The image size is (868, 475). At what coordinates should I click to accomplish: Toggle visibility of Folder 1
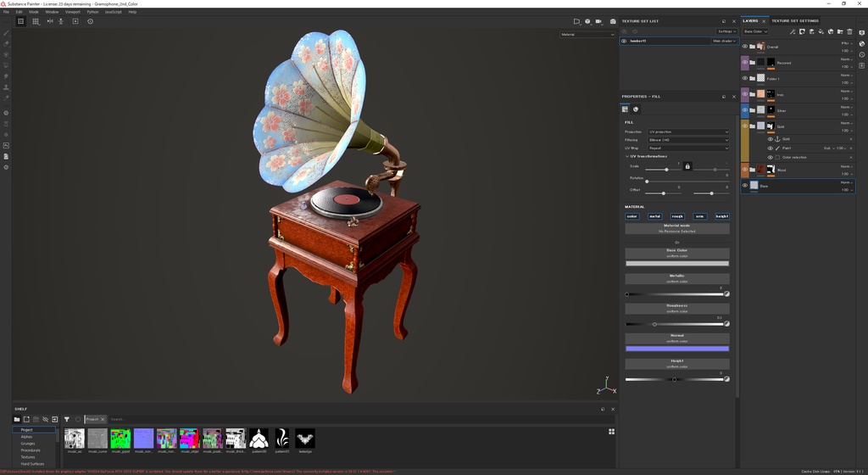(x=744, y=79)
